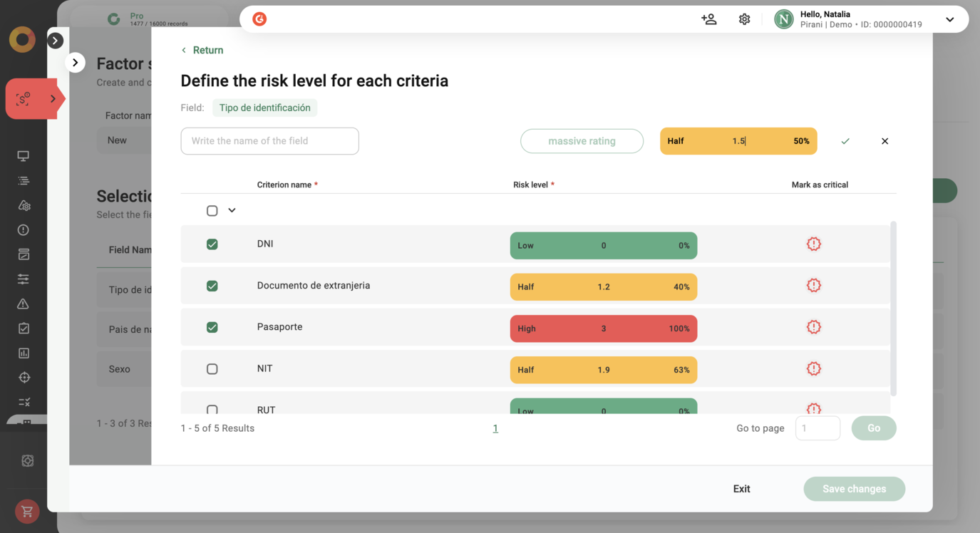Click the shopping cart icon at sidebar bottom
This screenshot has width=980, height=533.
pos(27,512)
